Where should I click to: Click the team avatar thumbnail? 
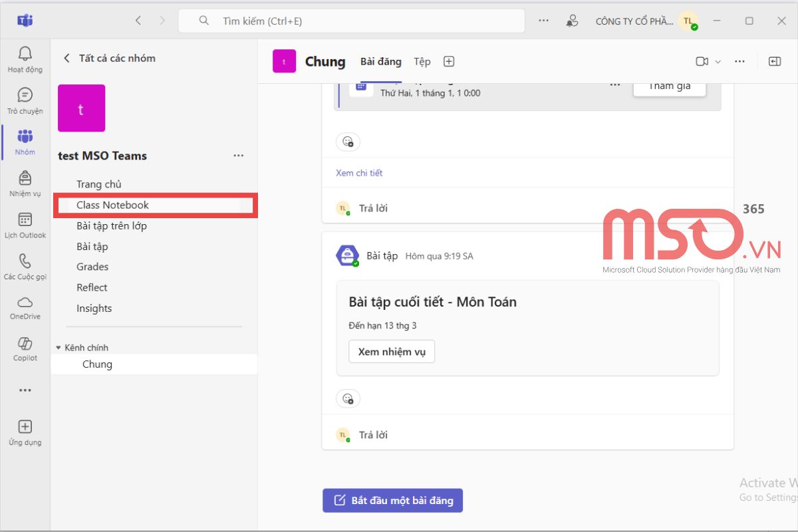81,108
